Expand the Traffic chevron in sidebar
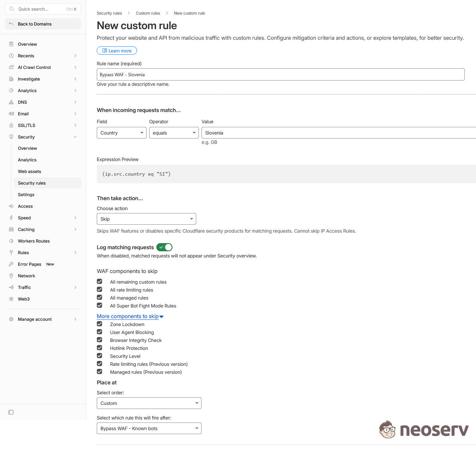This screenshot has width=476, height=450. [x=75, y=287]
